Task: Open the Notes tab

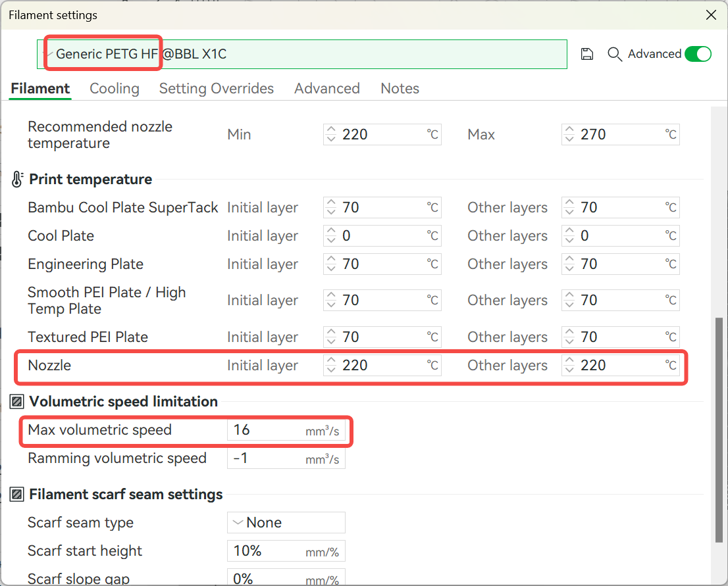Action: [400, 88]
